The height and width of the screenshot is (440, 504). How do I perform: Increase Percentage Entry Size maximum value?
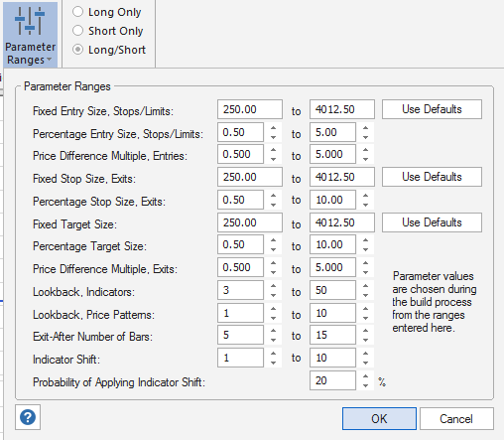coord(365,128)
